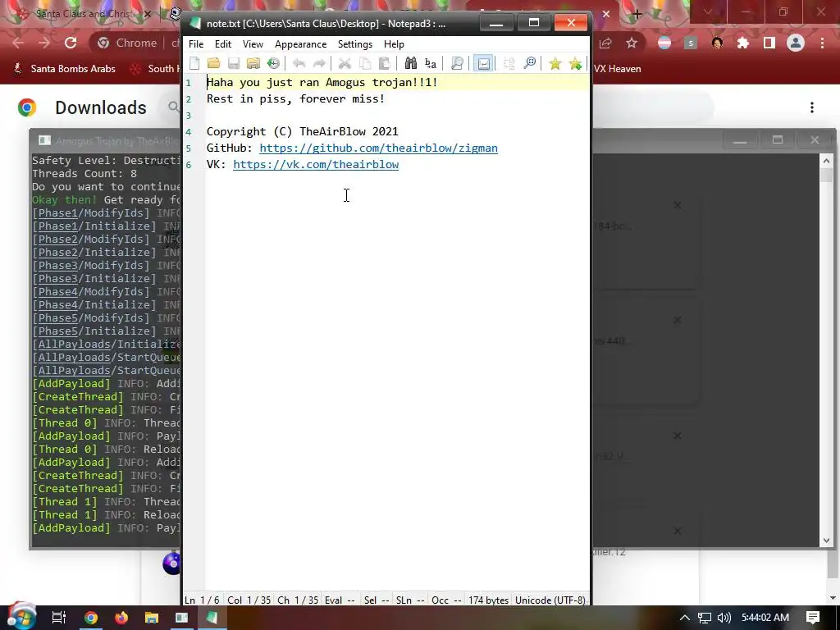Open the Edit menu in Notepad3
This screenshot has width=840, height=630.
pyautogui.click(x=223, y=44)
